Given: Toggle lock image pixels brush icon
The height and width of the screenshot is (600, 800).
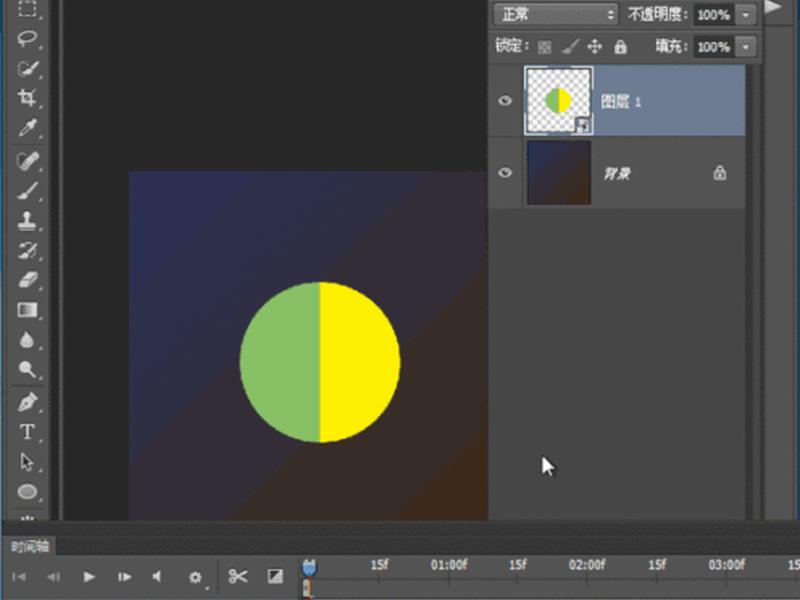Looking at the screenshot, I should pos(570,47).
